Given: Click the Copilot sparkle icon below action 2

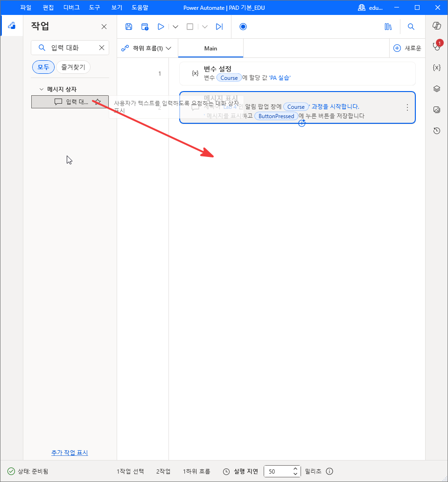Looking at the screenshot, I should tap(302, 123).
